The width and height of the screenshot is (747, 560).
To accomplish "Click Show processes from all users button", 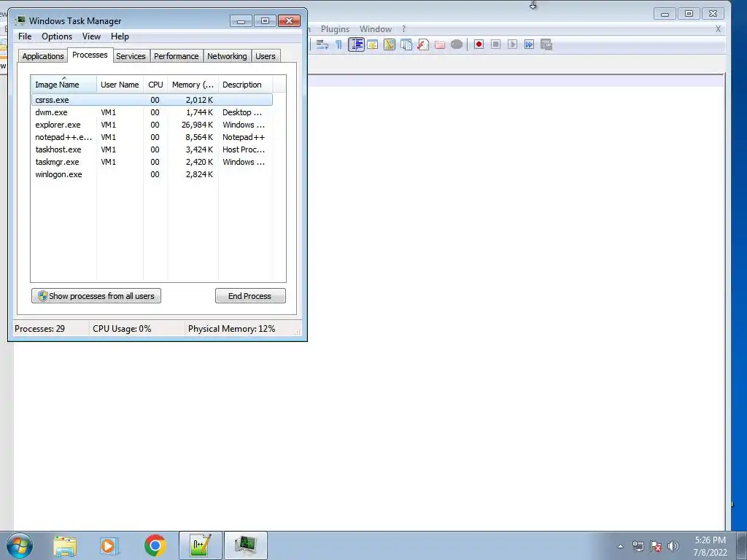I will 96,296.
